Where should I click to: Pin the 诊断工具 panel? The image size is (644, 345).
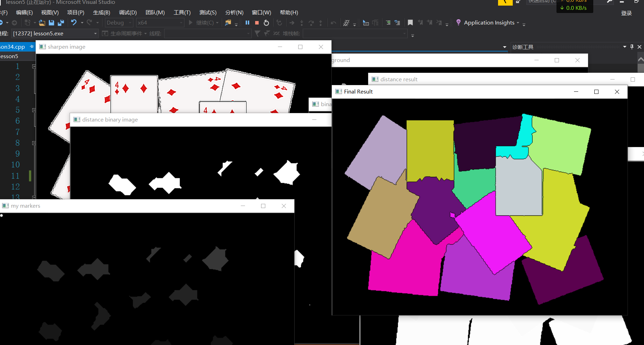[x=632, y=47]
